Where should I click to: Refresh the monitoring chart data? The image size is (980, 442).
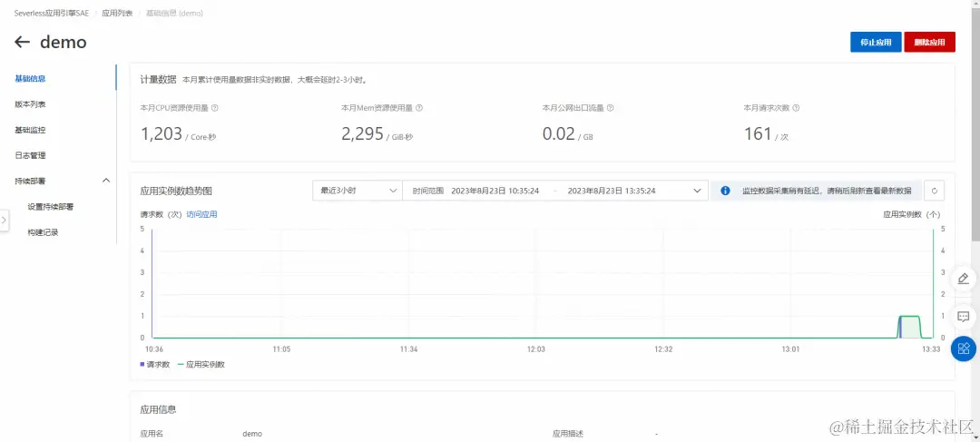coord(935,191)
